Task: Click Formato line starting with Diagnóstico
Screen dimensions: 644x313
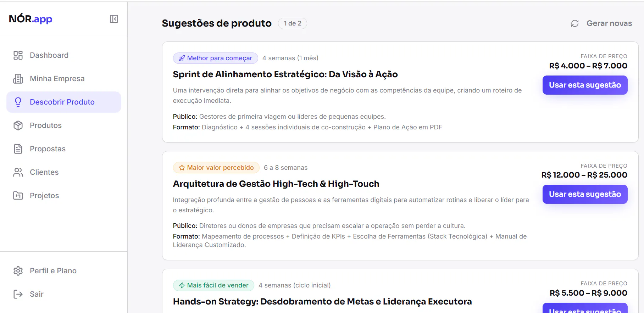Action: tap(307, 127)
